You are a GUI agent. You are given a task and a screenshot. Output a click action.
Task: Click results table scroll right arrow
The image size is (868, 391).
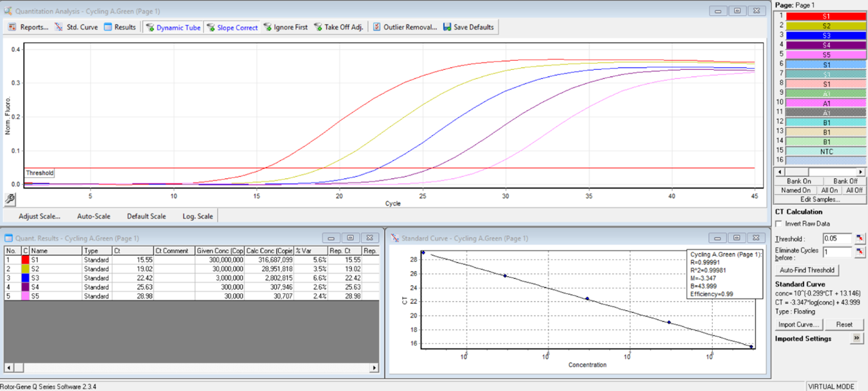point(374,368)
